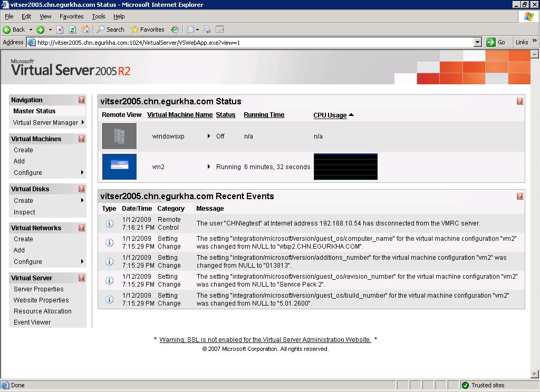This screenshot has height=392, width=540.
Task: Expand the Virtual Server Manager submenu arrow
Action: [x=83, y=122]
